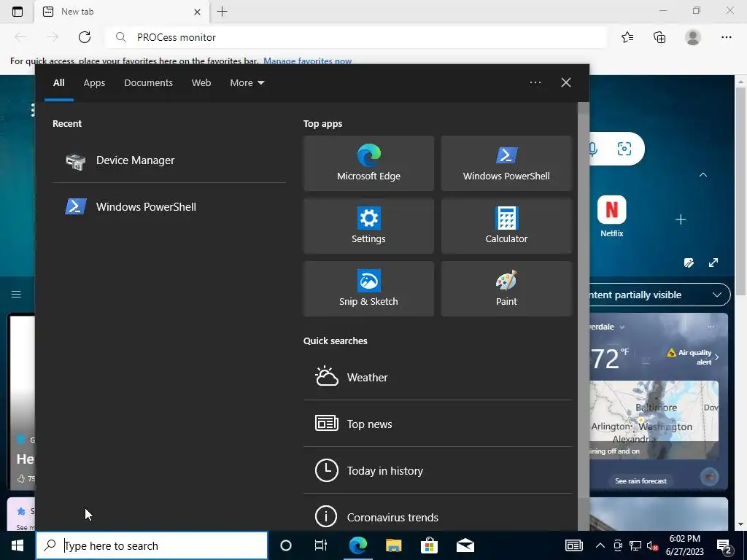Open search panel options ellipsis menu
Image resolution: width=747 pixels, height=560 pixels.
[535, 82]
